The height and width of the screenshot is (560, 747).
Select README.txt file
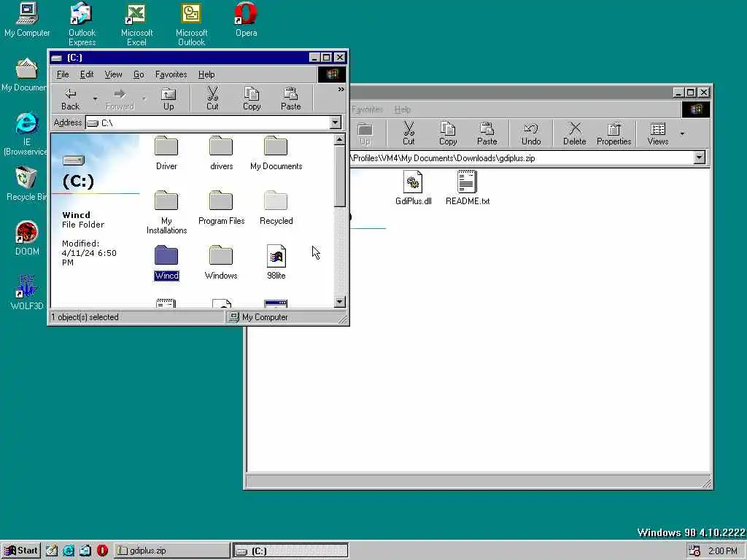coord(468,188)
